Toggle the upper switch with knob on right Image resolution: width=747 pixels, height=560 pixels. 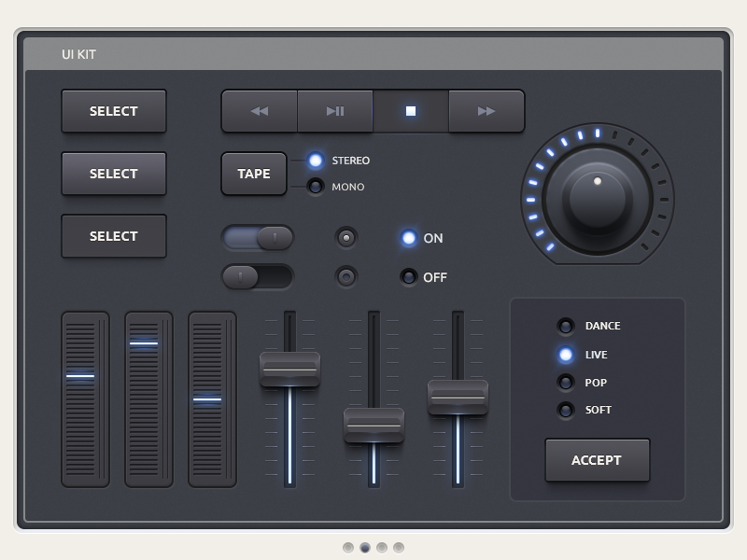pos(258,238)
